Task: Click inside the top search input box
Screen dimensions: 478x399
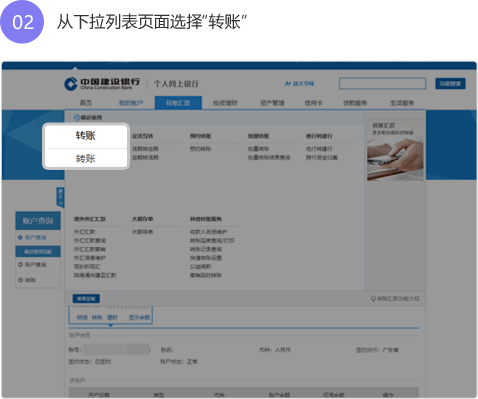Action: coord(382,83)
